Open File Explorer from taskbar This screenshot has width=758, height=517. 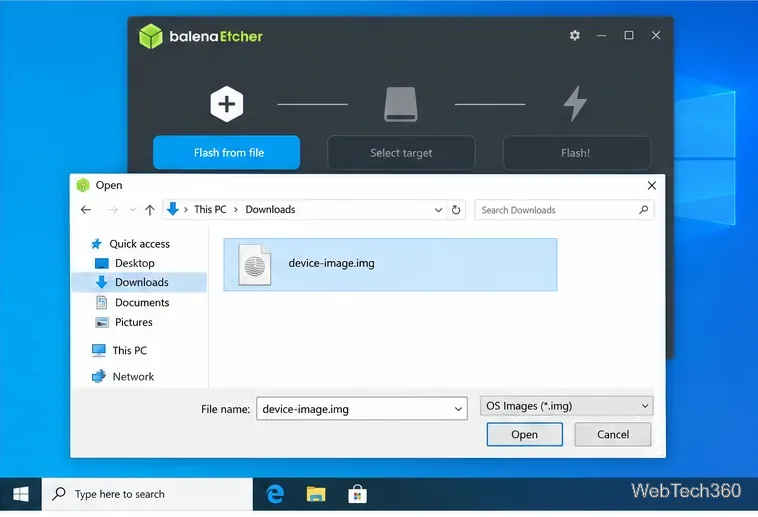(316, 494)
